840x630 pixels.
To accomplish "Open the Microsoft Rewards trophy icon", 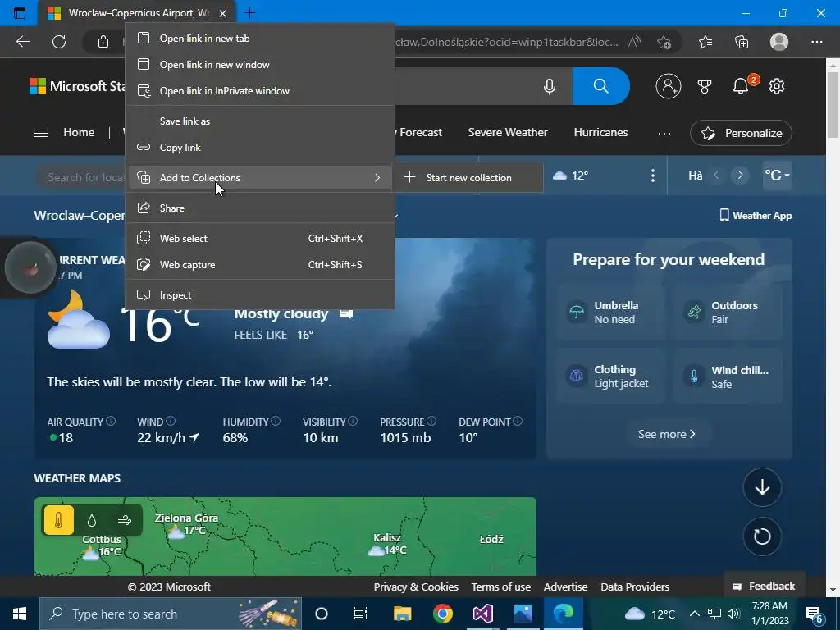I will coord(705,86).
